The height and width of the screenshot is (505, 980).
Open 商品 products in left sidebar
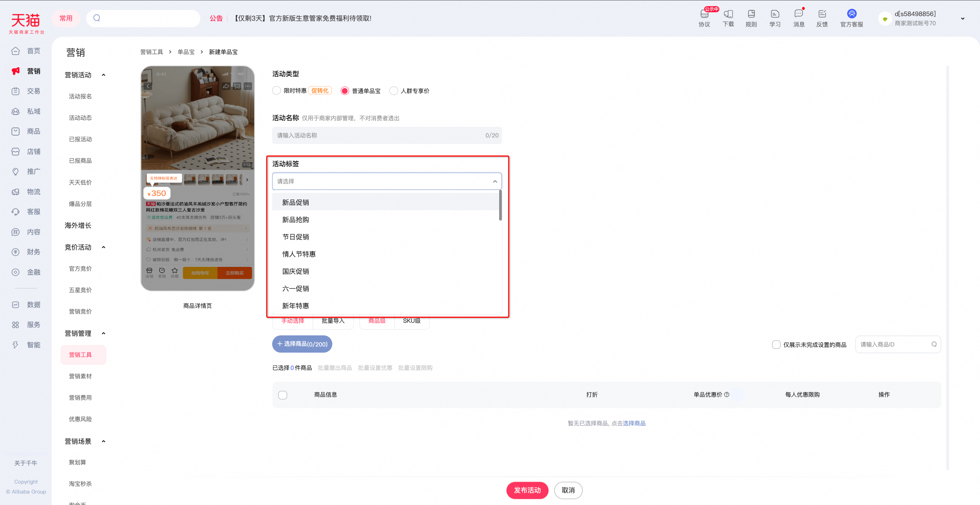coord(26,131)
